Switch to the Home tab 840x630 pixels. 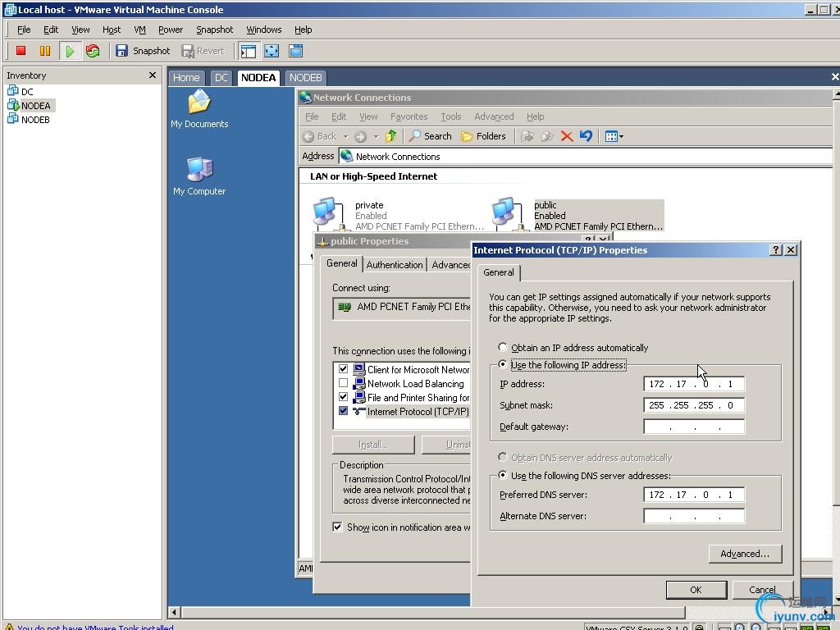tap(186, 78)
